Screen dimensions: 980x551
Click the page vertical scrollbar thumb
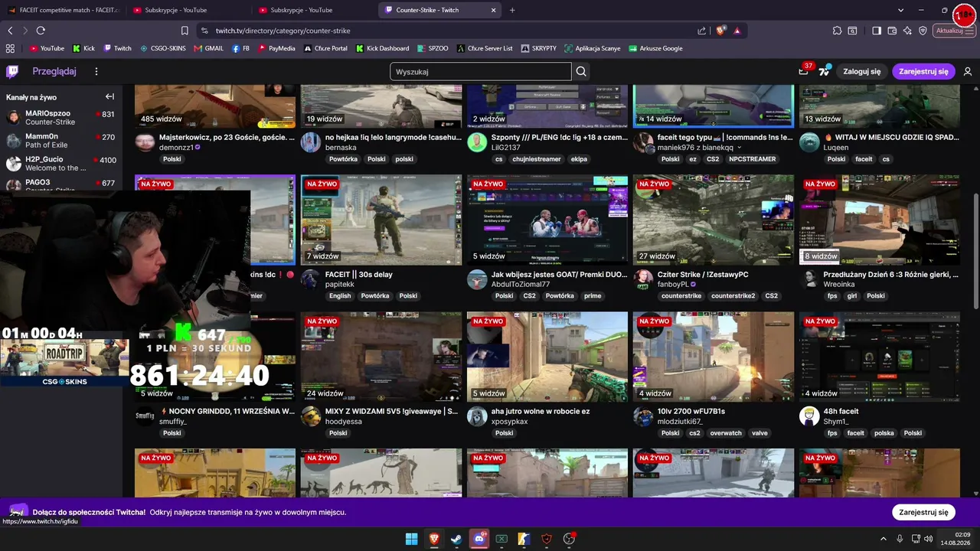(975, 251)
